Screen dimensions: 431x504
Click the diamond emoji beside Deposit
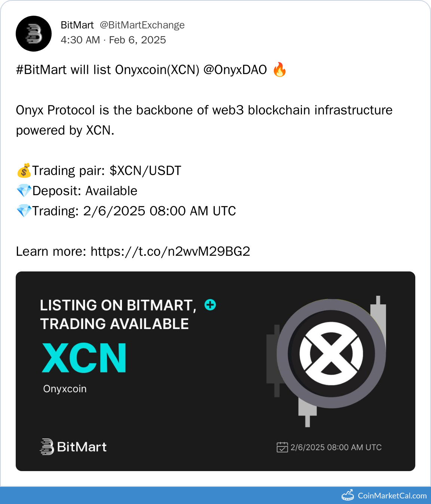pos(24,191)
